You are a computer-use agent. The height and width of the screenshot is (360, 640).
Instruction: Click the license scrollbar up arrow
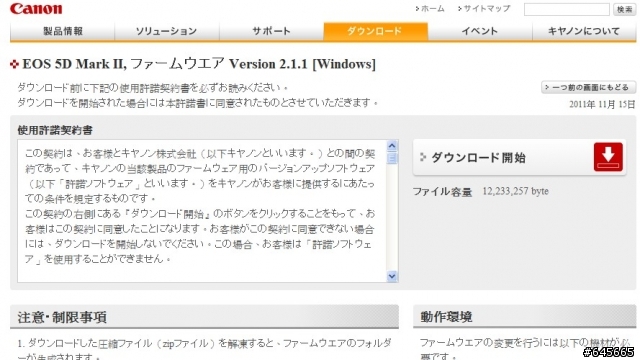(392, 146)
